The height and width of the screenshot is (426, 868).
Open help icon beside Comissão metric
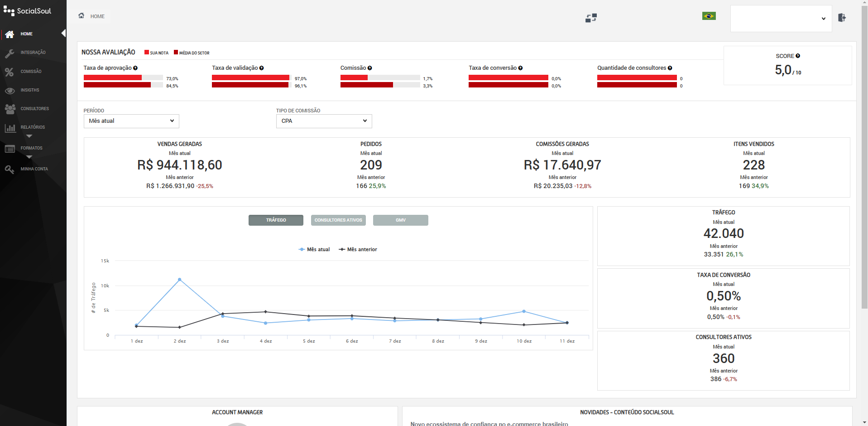point(369,68)
